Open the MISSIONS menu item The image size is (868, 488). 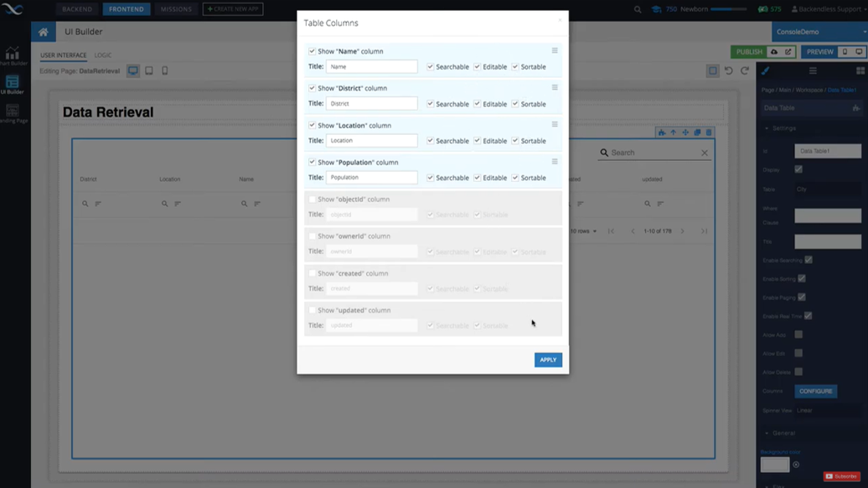click(x=176, y=9)
